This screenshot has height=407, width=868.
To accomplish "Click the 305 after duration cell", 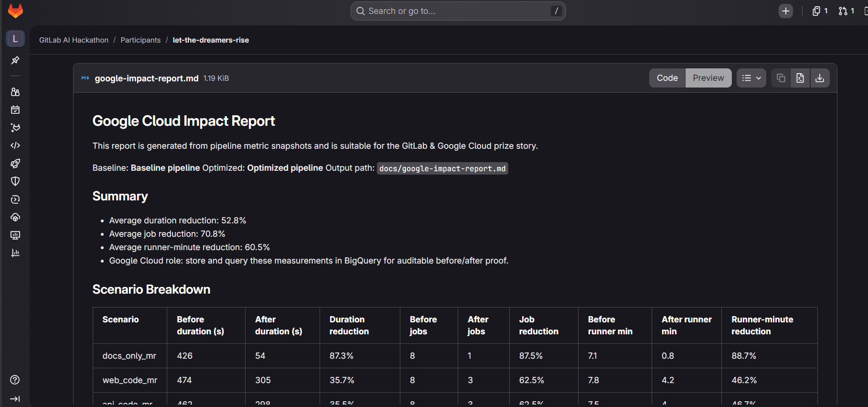I will click(x=282, y=380).
